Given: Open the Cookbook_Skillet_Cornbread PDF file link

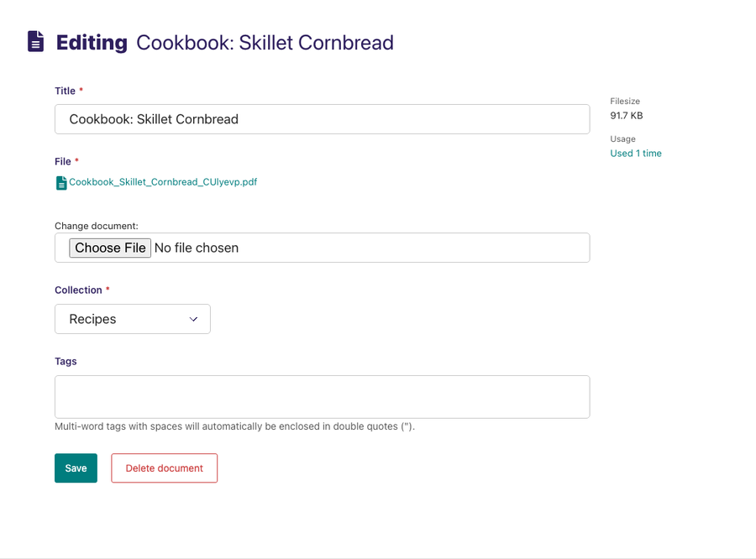Looking at the screenshot, I should (x=163, y=181).
